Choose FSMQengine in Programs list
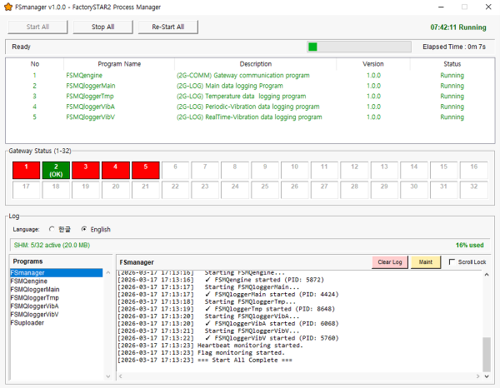Viewport: 500px width, 388px height. [56, 281]
